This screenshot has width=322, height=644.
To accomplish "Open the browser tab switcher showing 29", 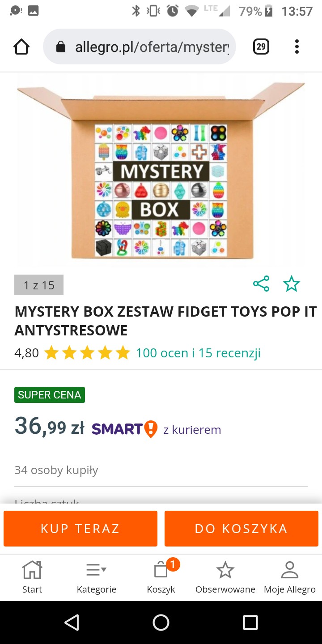I will 261,47.
